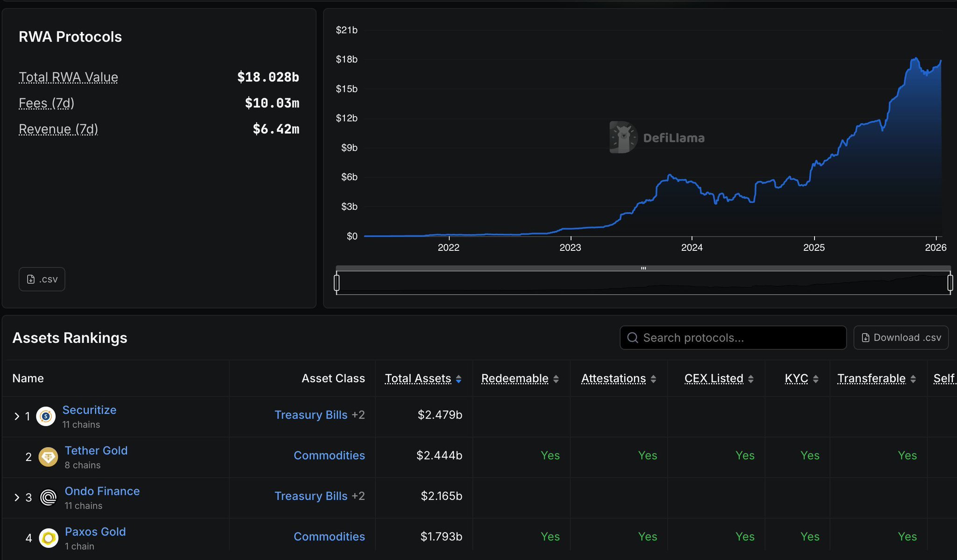Expand the Securitize row
The width and height of the screenshot is (957, 560).
[17, 416]
